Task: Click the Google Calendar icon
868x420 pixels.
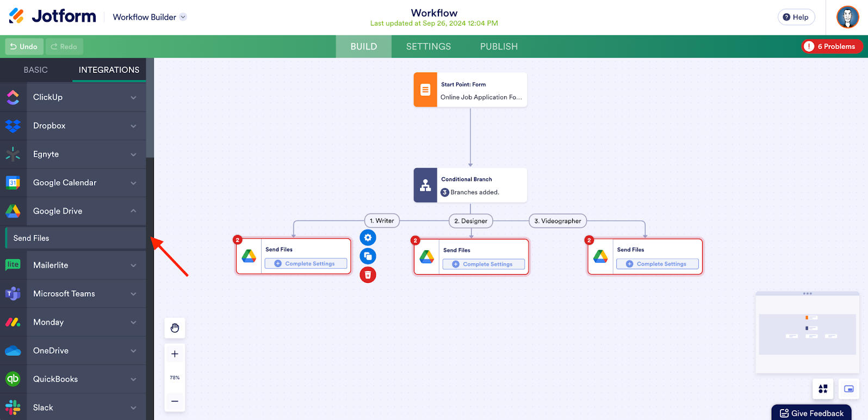Action: [x=13, y=183]
